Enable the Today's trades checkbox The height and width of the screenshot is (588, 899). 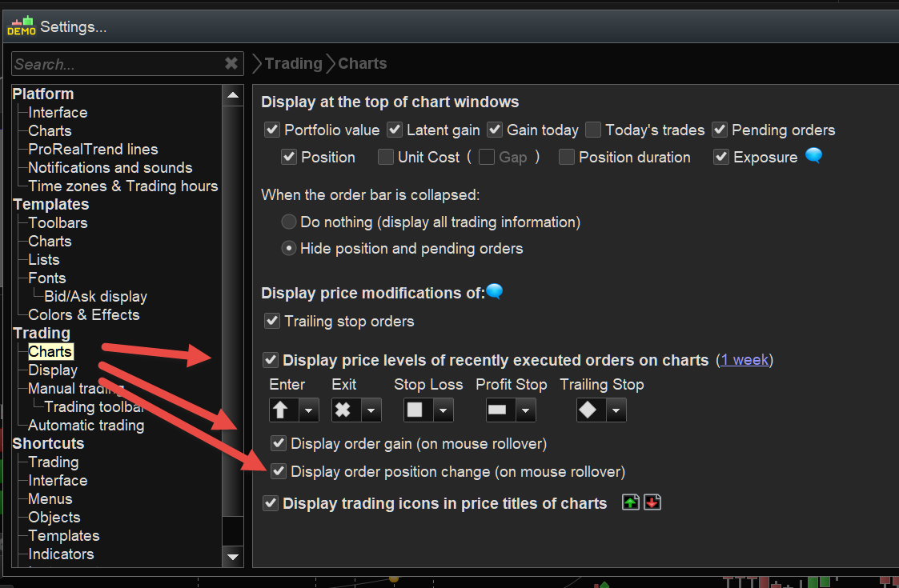point(593,130)
